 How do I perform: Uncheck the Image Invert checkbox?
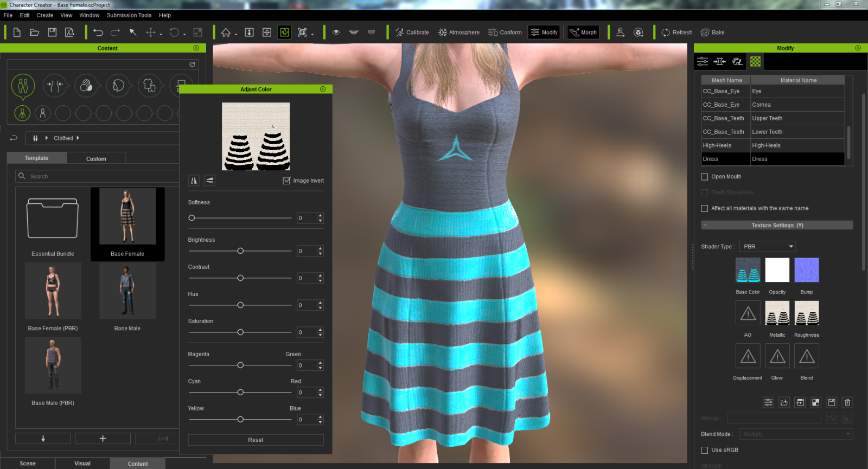[x=286, y=181]
